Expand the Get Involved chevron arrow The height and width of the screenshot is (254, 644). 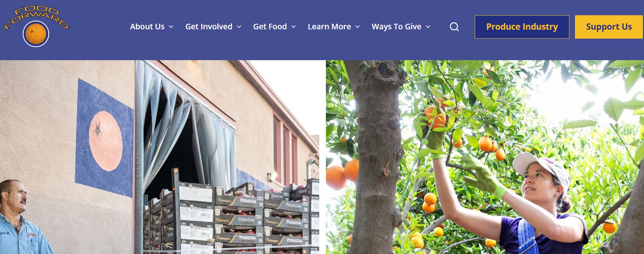click(x=239, y=27)
